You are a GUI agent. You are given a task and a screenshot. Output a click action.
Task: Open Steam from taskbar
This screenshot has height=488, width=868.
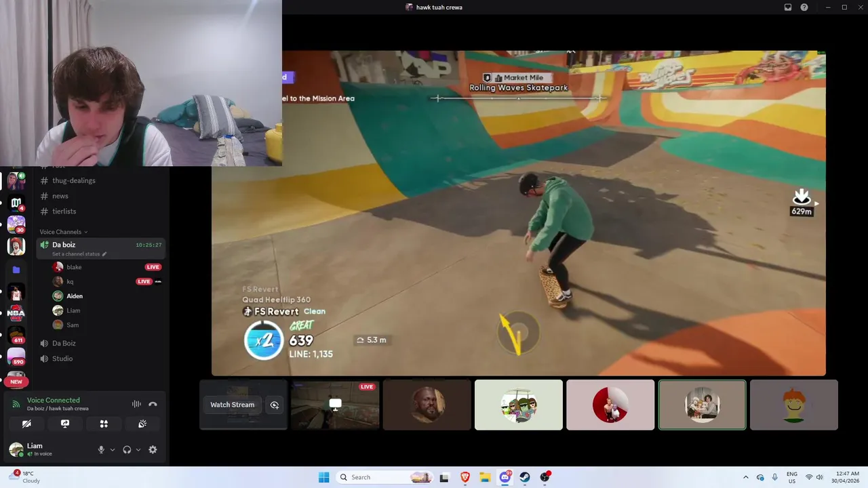(525, 477)
